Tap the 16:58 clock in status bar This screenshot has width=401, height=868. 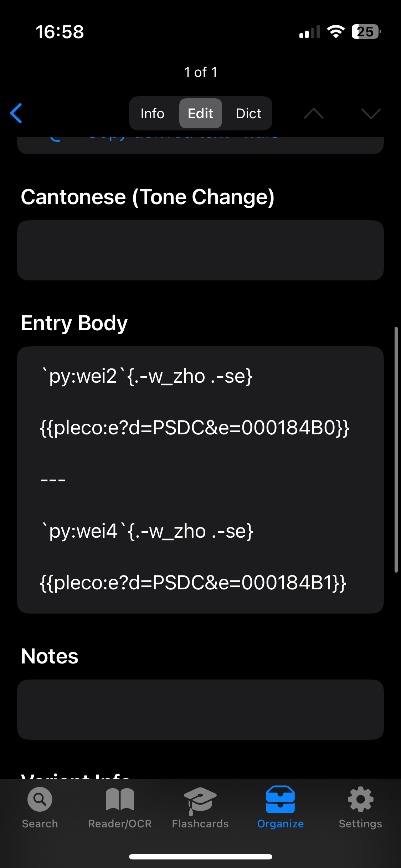pyautogui.click(x=60, y=32)
